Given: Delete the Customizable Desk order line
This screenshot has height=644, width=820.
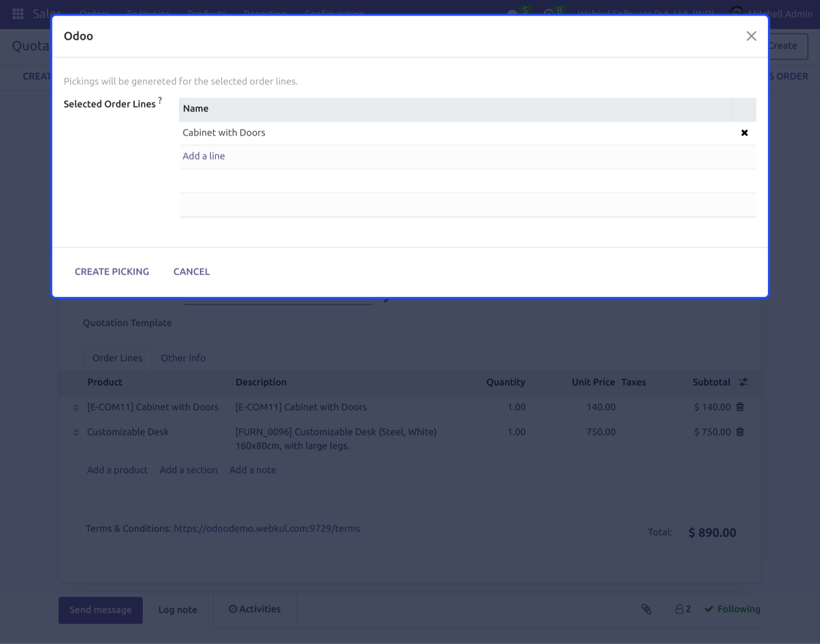Looking at the screenshot, I should pyautogui.click(x=740, y=432).
